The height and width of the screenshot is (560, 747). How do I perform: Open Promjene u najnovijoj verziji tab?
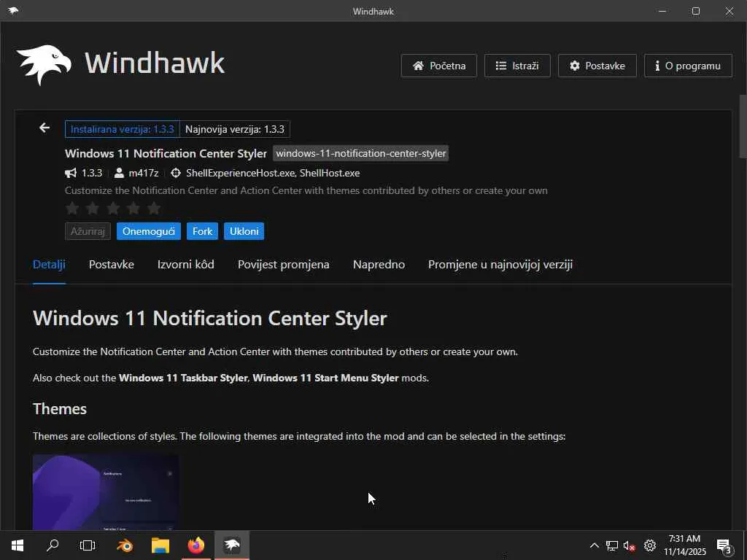(x=500, y=264)
